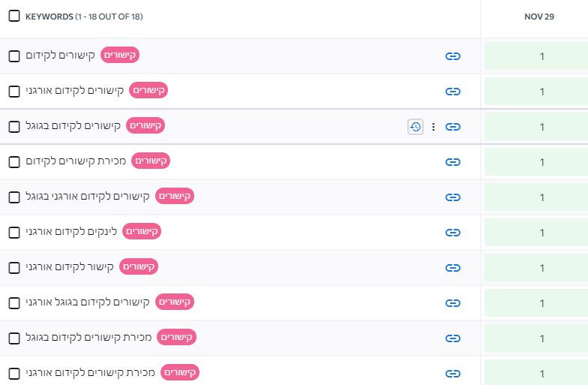Image resolution: width=588 pixels, height=385 pixels.
Task: Select all keywords with header checkbox
Action: (14, 17)
